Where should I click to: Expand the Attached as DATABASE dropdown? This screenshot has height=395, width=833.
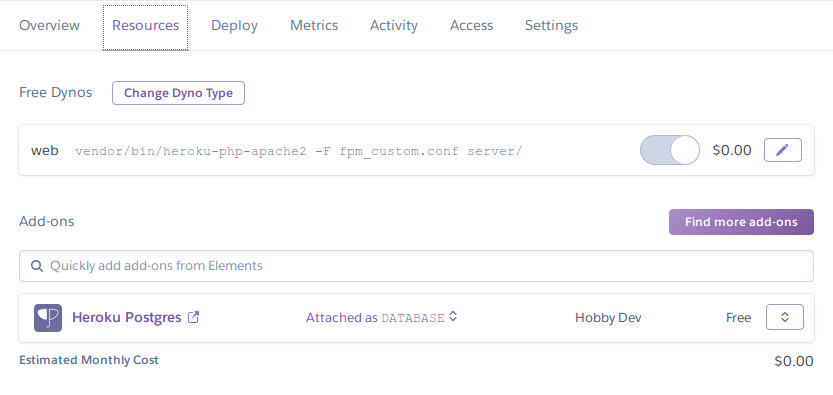click(381, 317)
